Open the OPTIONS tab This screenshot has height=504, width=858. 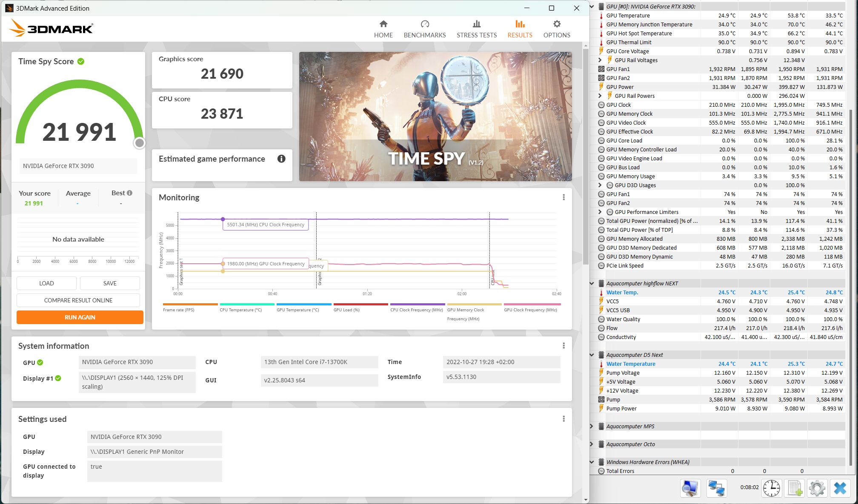[557, 29]
